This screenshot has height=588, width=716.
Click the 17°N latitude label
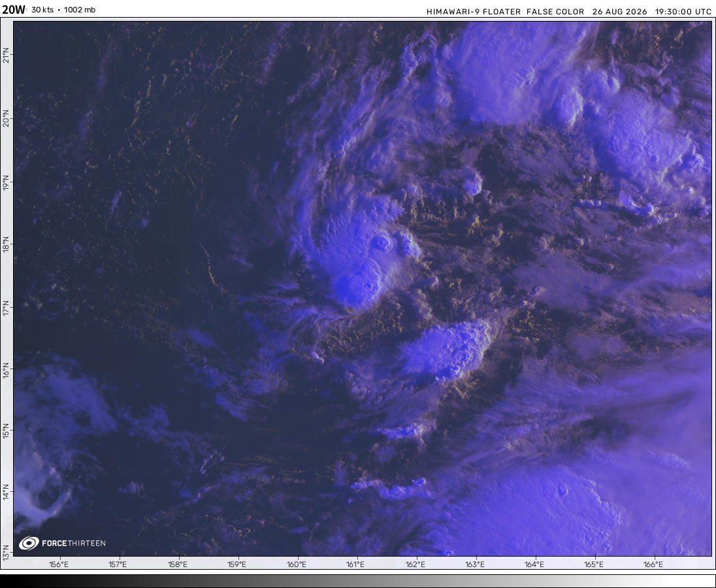point(6,310)
